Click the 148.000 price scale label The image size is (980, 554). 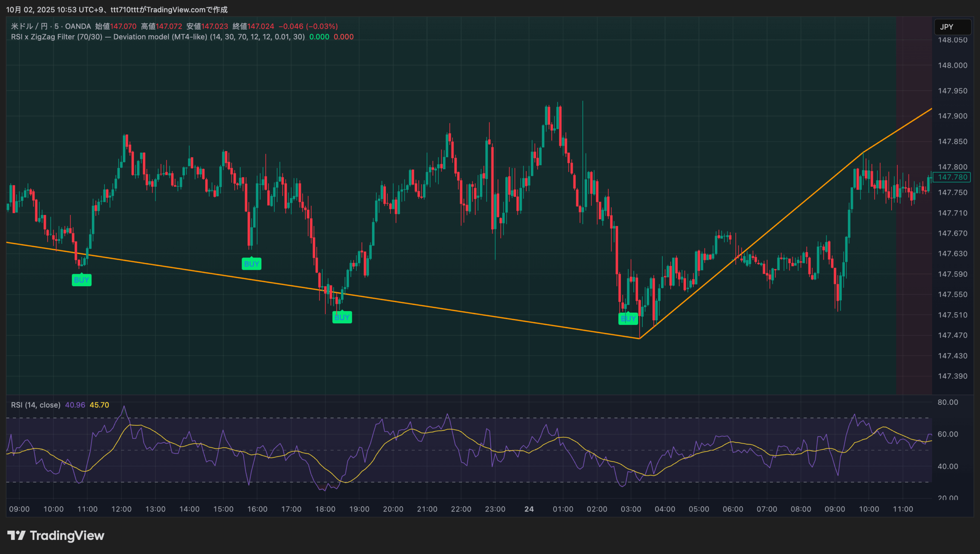(952, 65)
